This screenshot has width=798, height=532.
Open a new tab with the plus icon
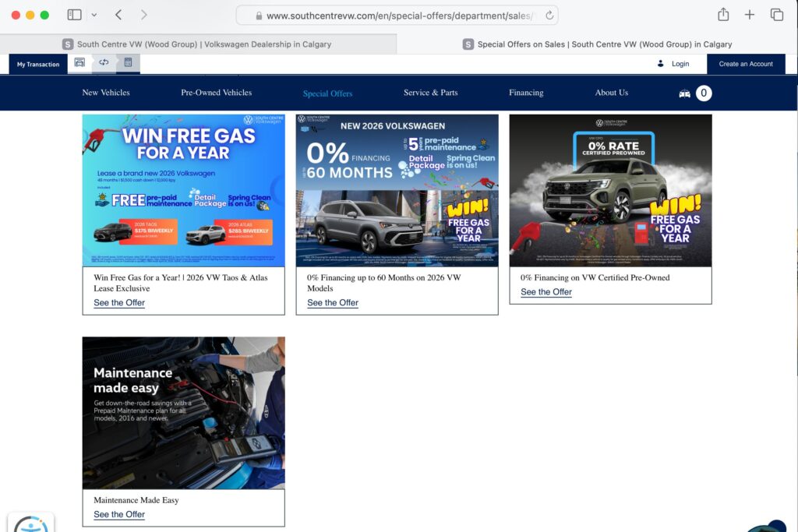(x=750, y=15)
